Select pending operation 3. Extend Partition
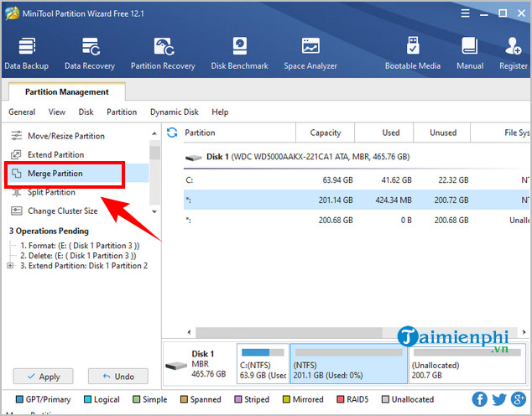Viewport: 532px width, 416px height. click(84, 266)
